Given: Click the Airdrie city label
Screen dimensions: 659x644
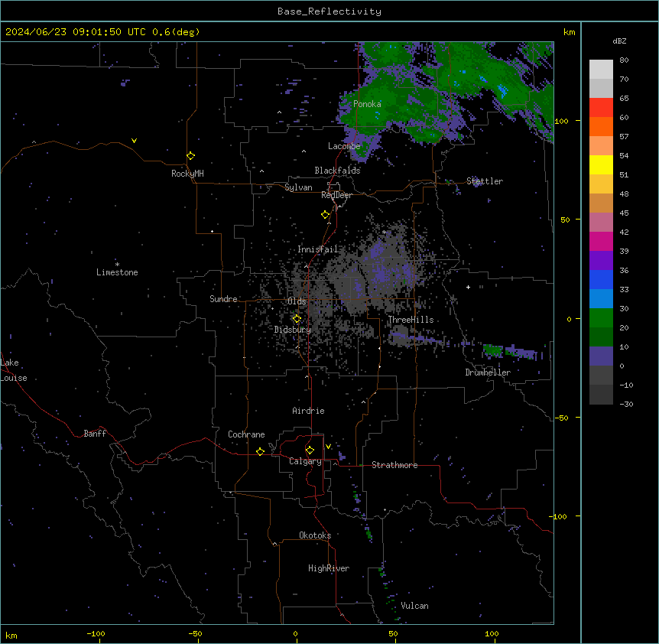Looking at the screenshot, I should (x=309, y=411).
